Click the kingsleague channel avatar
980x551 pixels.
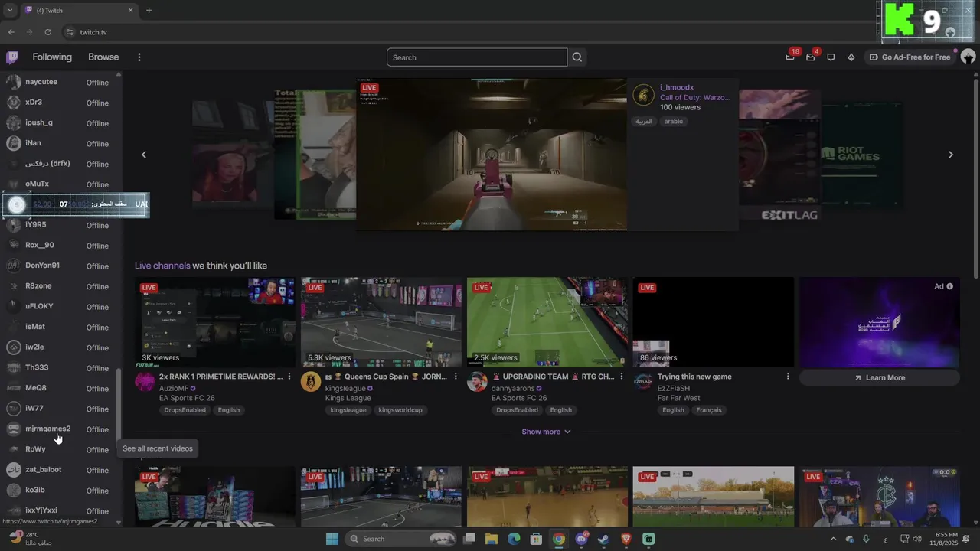tap(311, 382)
